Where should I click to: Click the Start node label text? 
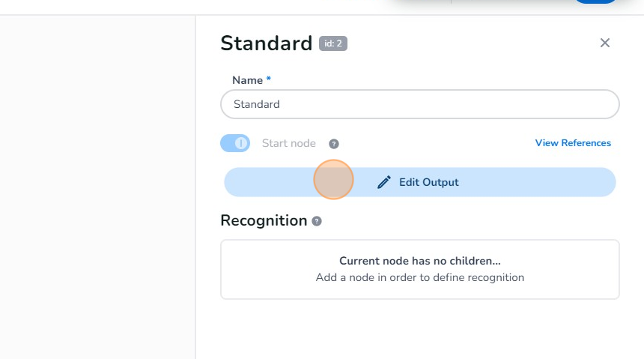tap(288, 143)
